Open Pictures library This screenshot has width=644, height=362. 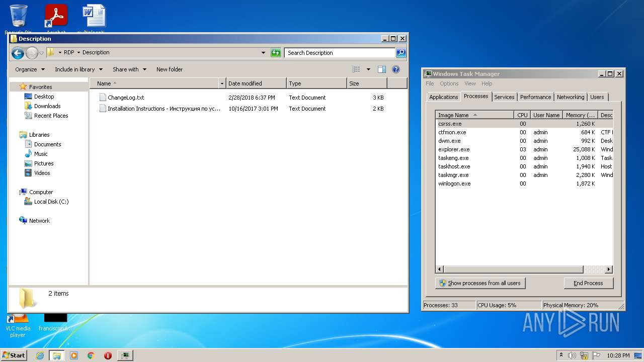(44, 163)
